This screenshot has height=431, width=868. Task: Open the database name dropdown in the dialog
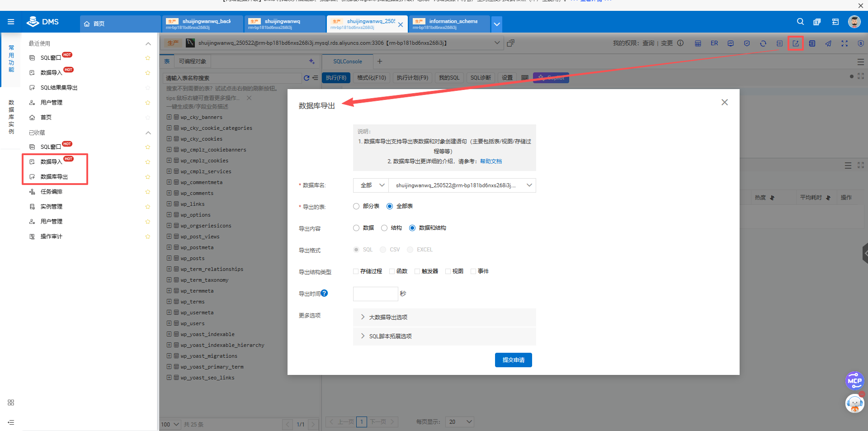[462, 185]
